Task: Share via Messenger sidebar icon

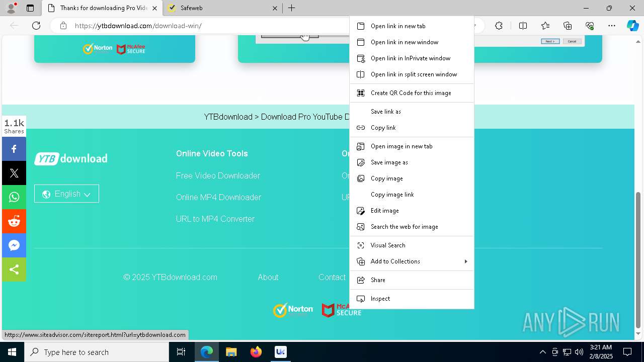Action: coord(14,245)
